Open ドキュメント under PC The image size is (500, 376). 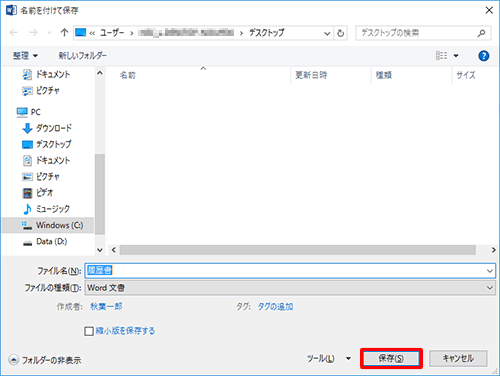point(46,160)
